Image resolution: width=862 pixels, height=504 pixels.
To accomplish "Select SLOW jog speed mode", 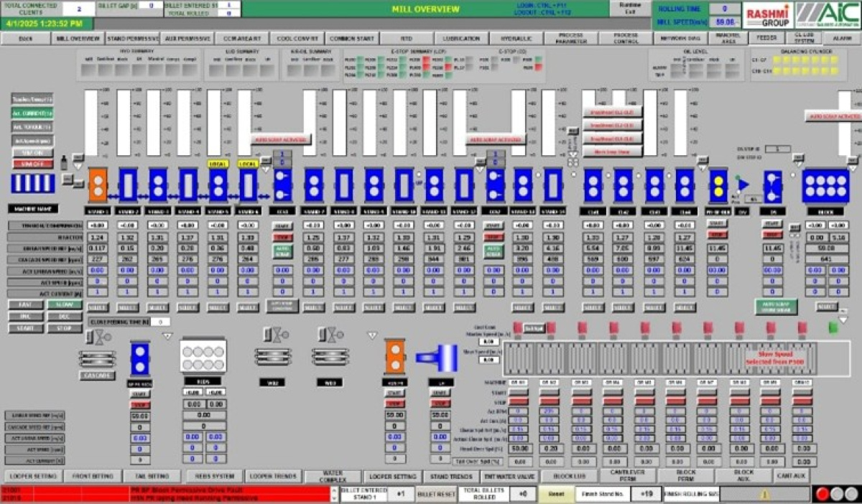I will [65, 304].
